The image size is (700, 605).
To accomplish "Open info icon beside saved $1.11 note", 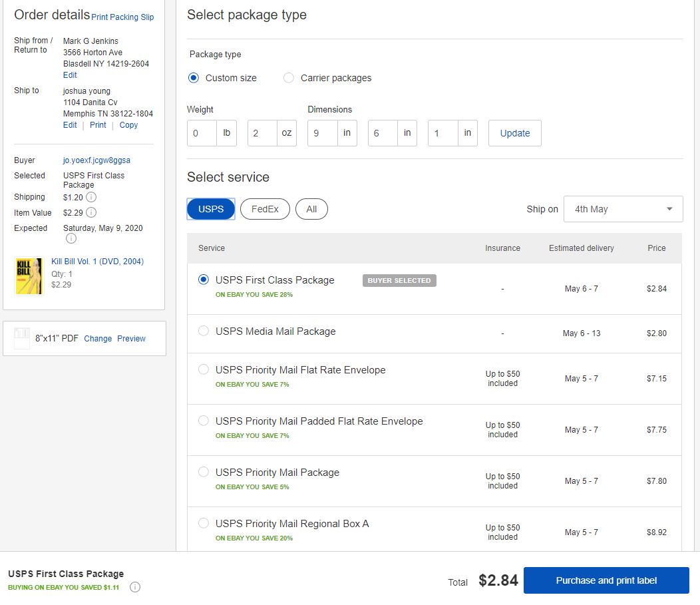I will [x=135, y=587].
